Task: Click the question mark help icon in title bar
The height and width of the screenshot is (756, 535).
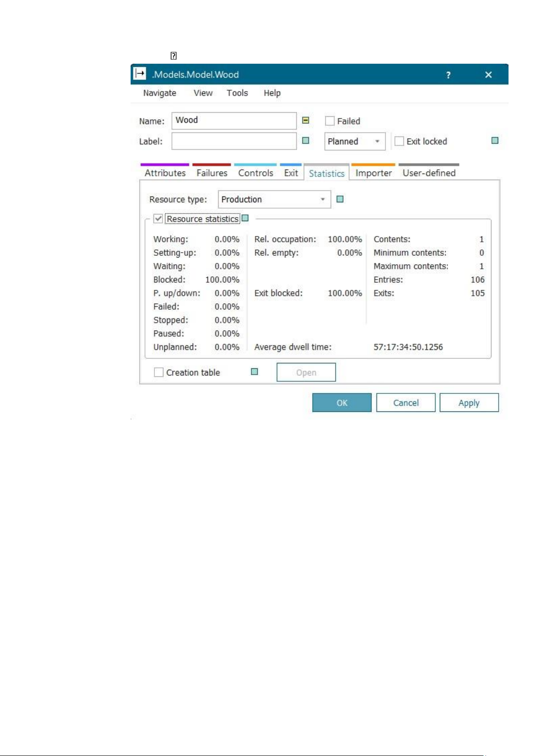Action: point(448,75)
